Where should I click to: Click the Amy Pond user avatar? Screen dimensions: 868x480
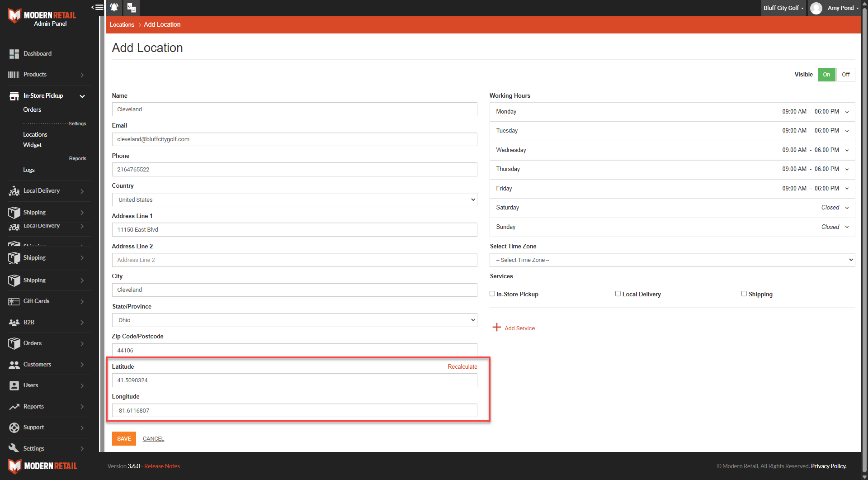(x=816, y=8)
